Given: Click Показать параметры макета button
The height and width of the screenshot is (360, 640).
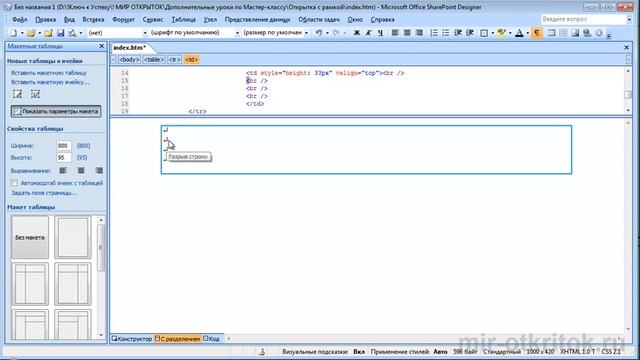Looking at the screenshot, I should [56, 111].
